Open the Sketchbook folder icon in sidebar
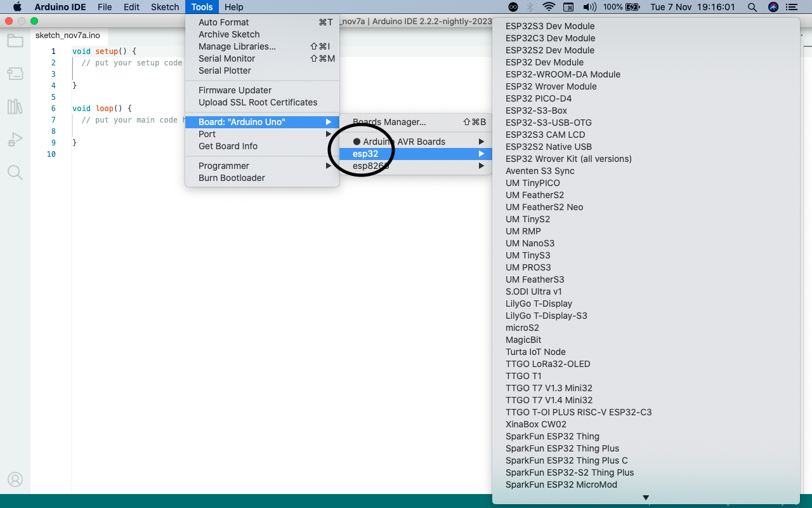Screen dimensions: 812x508 (x=15, y=41)
